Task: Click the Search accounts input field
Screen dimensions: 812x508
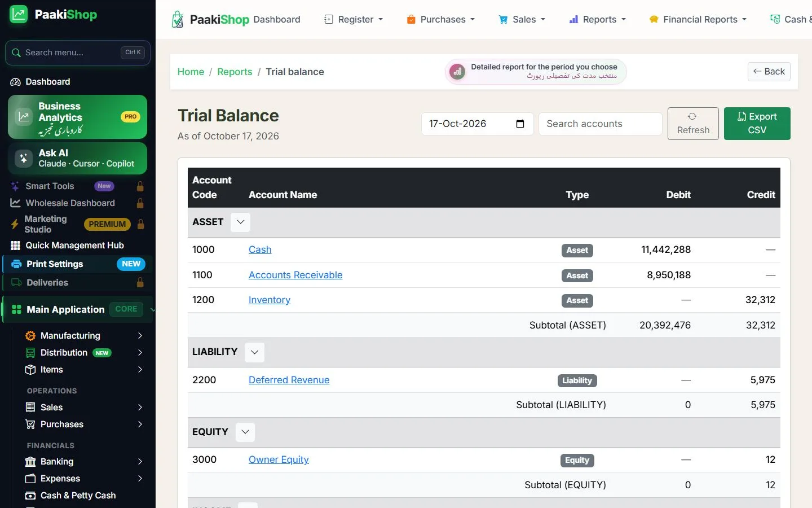Action: (x=601, y=124)
